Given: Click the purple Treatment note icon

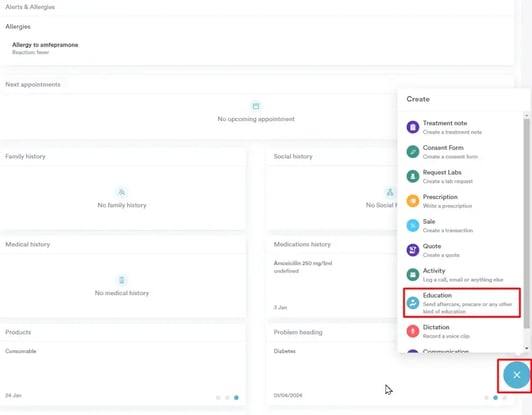Looking at the screenshot, I should point(413,127).
